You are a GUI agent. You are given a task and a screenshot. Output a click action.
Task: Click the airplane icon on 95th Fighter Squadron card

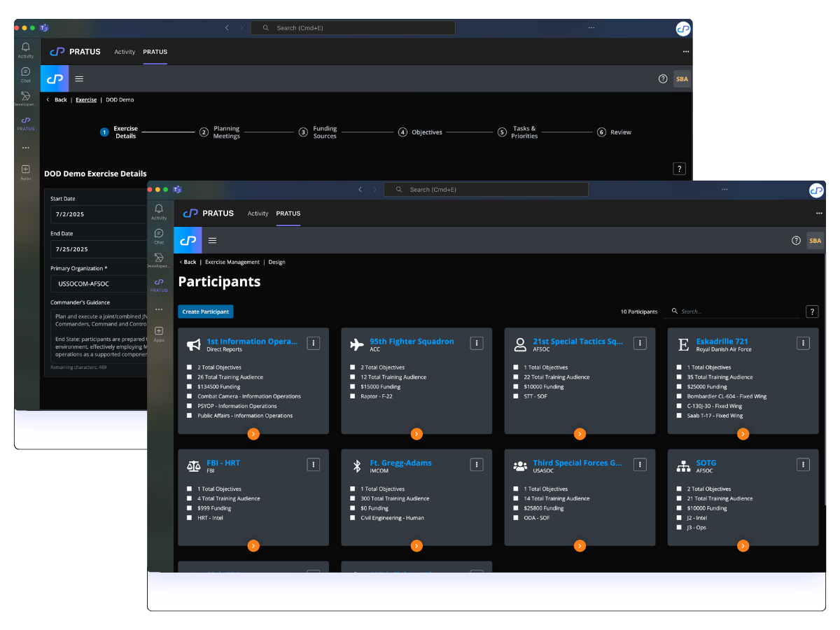[357, 344]
